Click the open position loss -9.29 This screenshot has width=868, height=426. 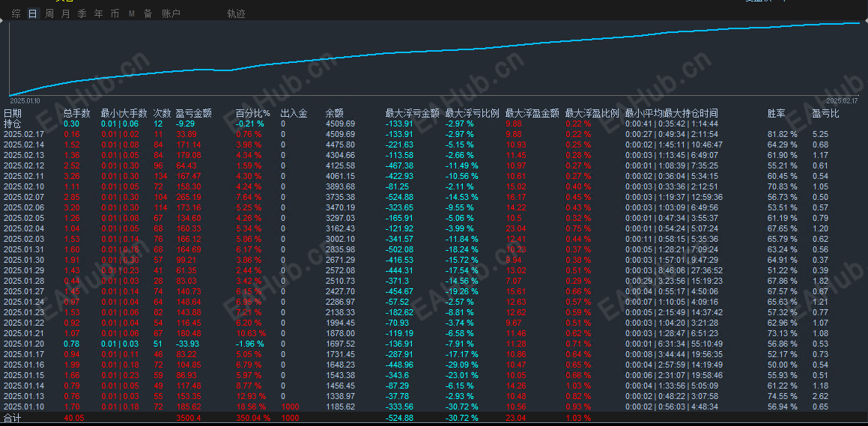(x=186, y=124)
